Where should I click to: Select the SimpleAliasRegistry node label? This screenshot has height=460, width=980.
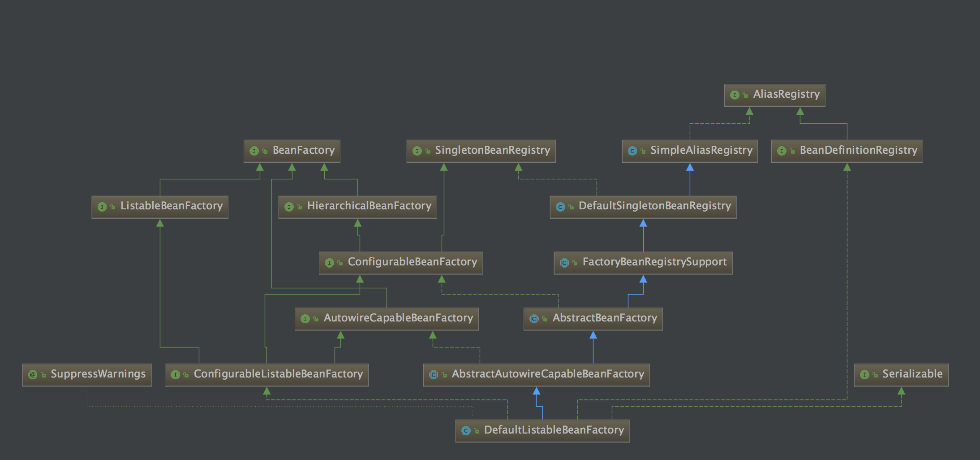(701, 150)
